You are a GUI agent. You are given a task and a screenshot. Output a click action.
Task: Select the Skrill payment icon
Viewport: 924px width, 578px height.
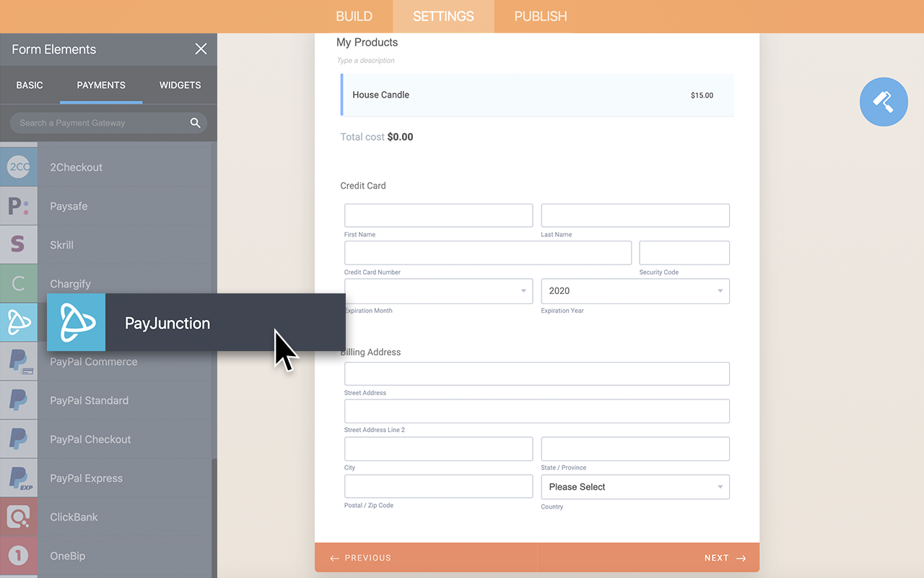[19, 245]
